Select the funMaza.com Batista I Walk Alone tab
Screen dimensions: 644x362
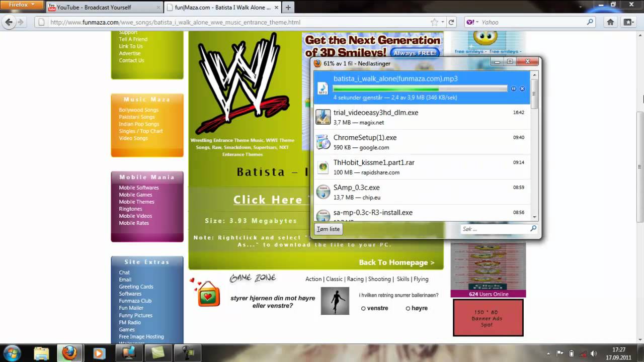(x=223, y=8)
